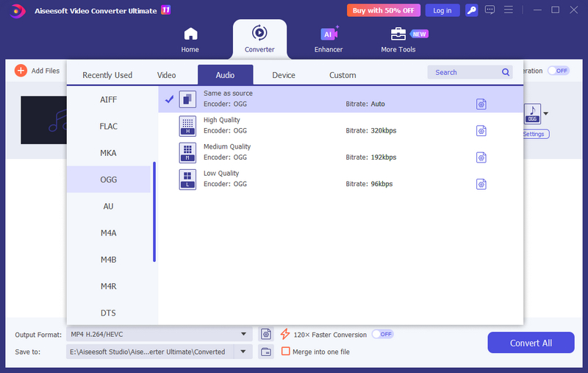Select Medium Quality preset icon
This screenshot has width=588, height=373.
[x=187, y=153]
